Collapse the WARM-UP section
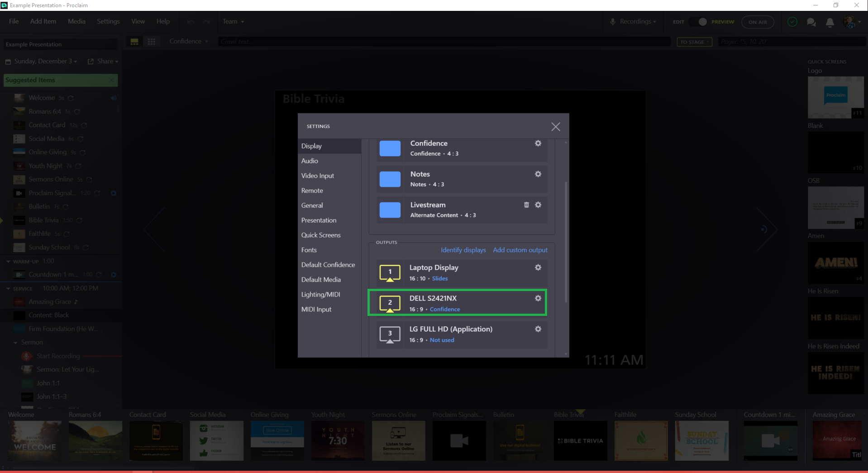The width and height of the screenshot is (868, 473). click(8, 262)
